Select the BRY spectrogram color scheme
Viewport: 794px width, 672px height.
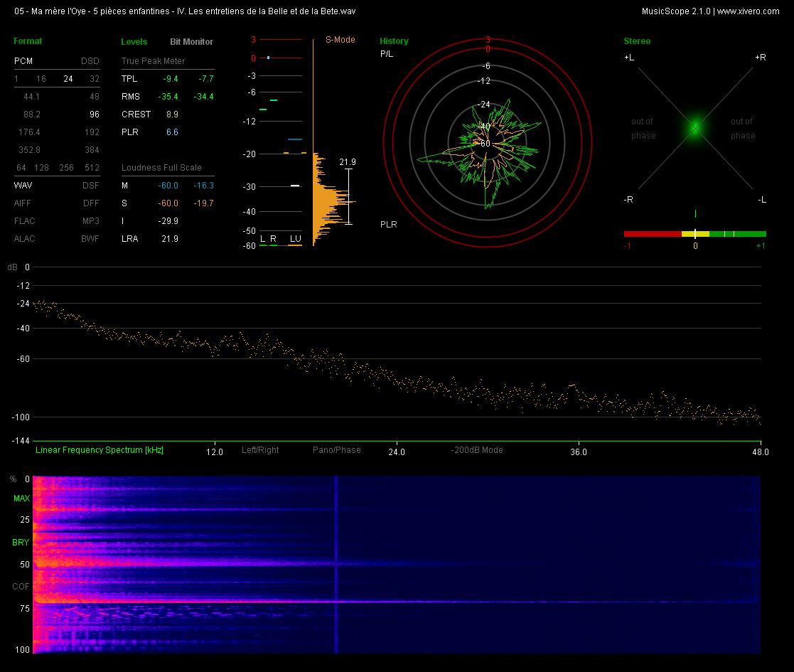pyautogui.click(x=21, y=543)
